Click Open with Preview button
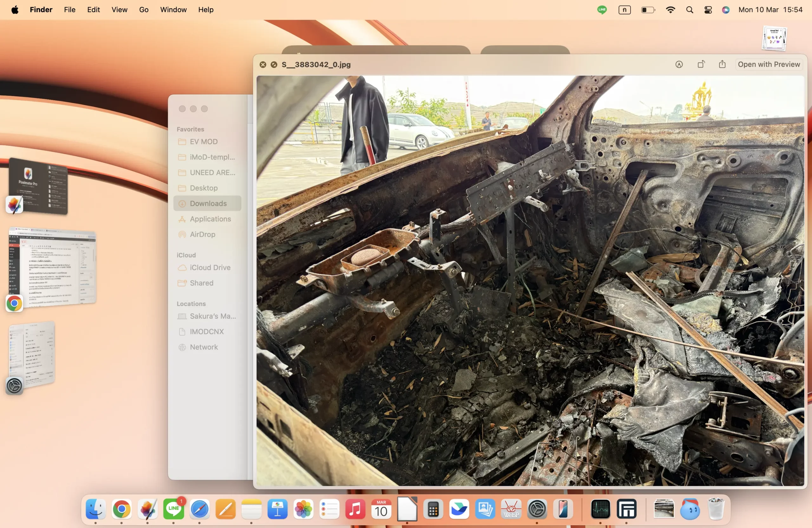 (x=769, y=64)
